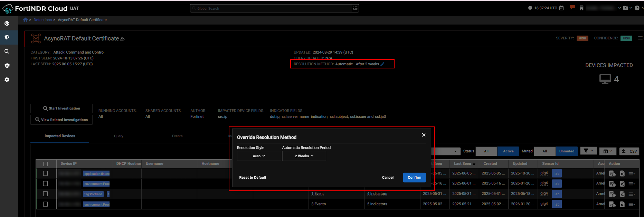Open the settings gear in the sidebar
This screenshot has width=644, height=217.
click(7, 80)
